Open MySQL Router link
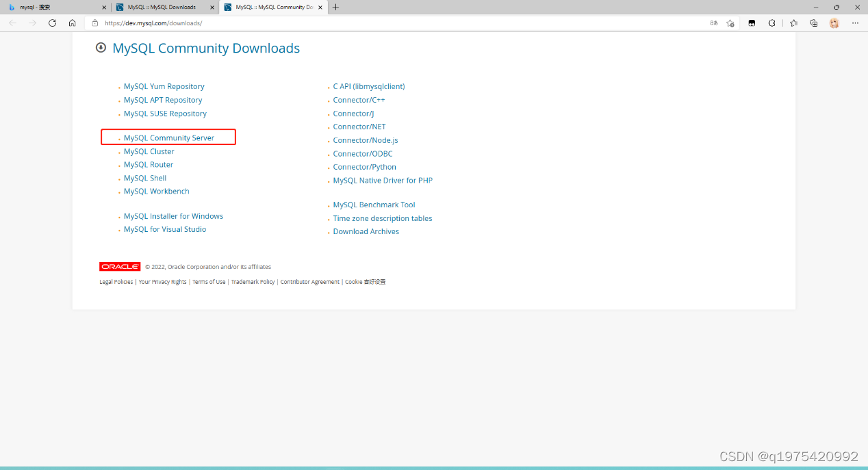 pyautogui.click(x=149, y=164)
